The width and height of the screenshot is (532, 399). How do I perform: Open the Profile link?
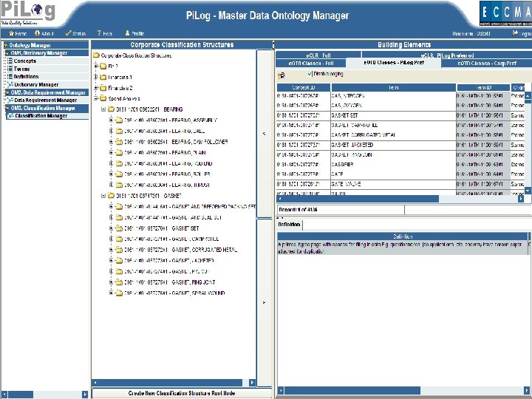134,33
